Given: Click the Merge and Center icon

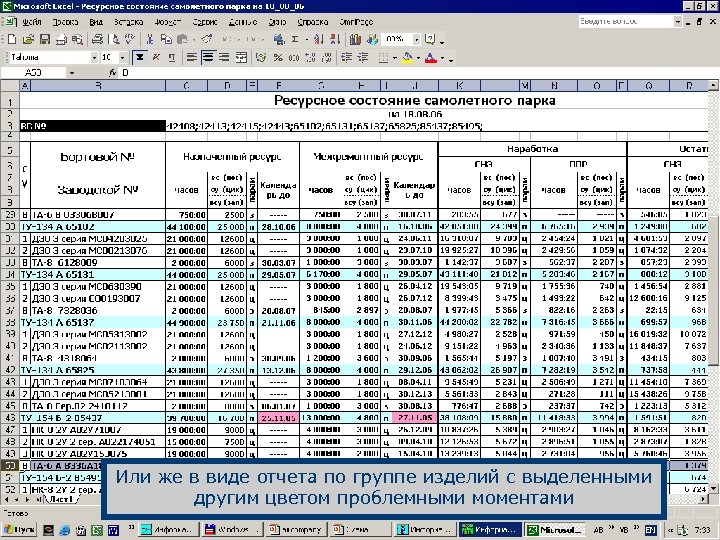Looking at the screenshot, I should tap(241, 57).
